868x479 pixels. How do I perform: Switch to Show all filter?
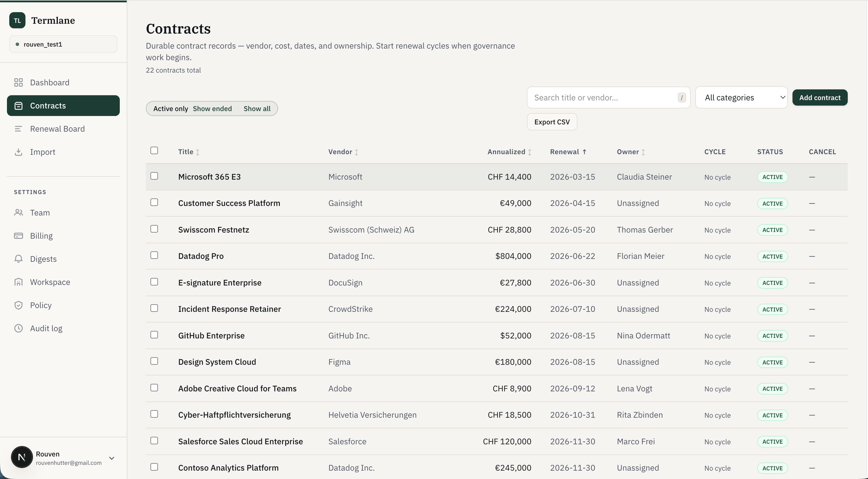[257, 108]
